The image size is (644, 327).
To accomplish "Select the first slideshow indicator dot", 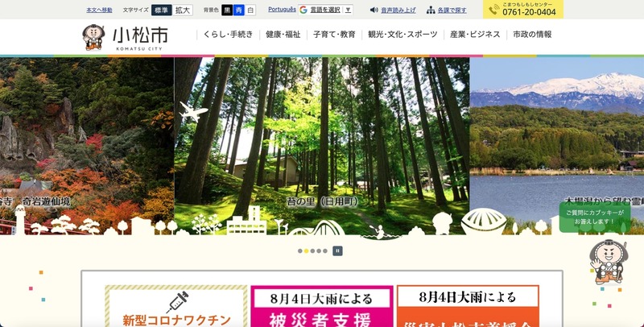I will [300, 250].
